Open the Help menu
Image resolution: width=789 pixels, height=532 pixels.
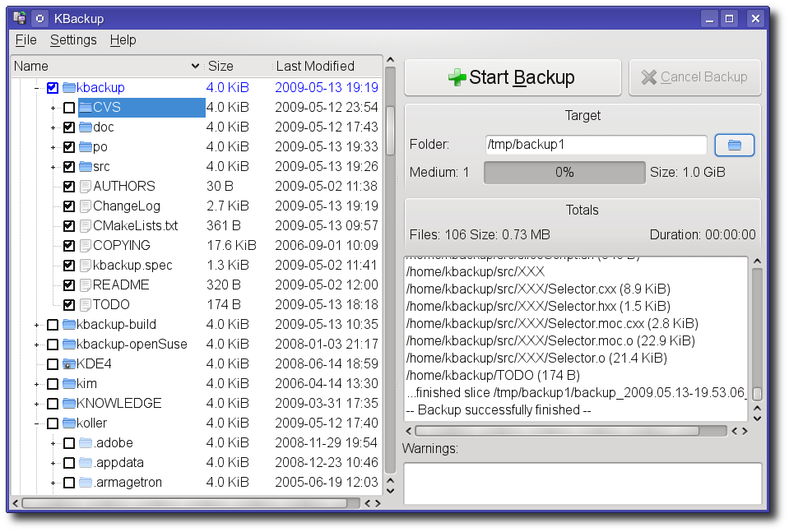[x=123, y=39]
